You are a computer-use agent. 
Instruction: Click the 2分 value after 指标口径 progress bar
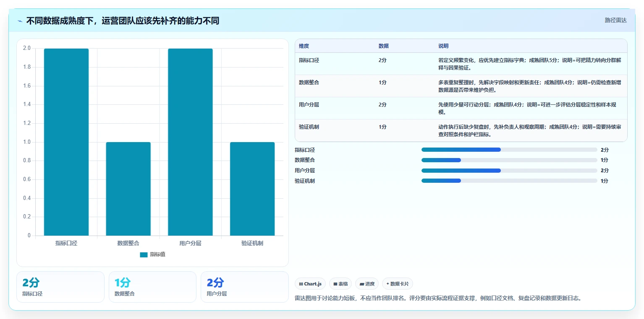pyautogui.click(x=605, y=150)
